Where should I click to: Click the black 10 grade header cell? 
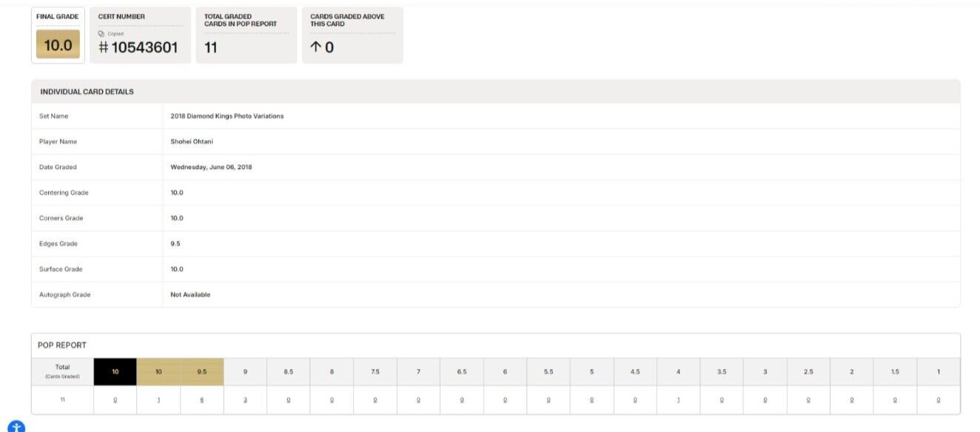click(115, 372)
